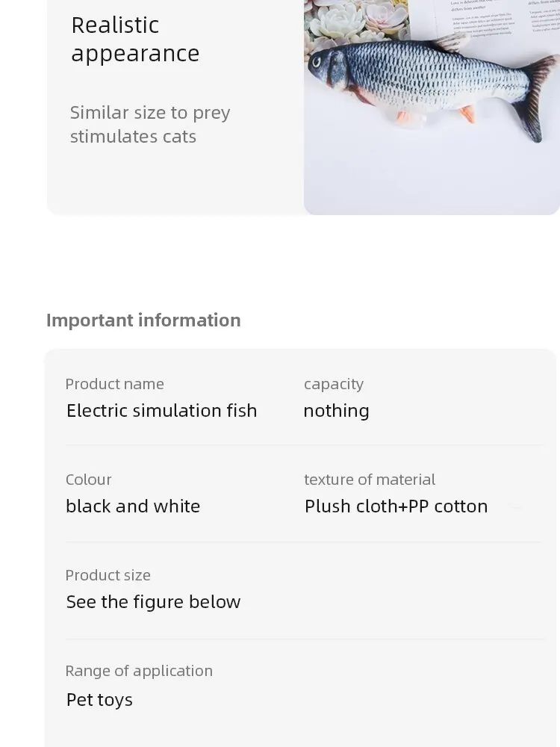Image resolution: width=560 pixels, height=747 pixels.
Task: Click the "texture of material" label
Action: [369, 480]
